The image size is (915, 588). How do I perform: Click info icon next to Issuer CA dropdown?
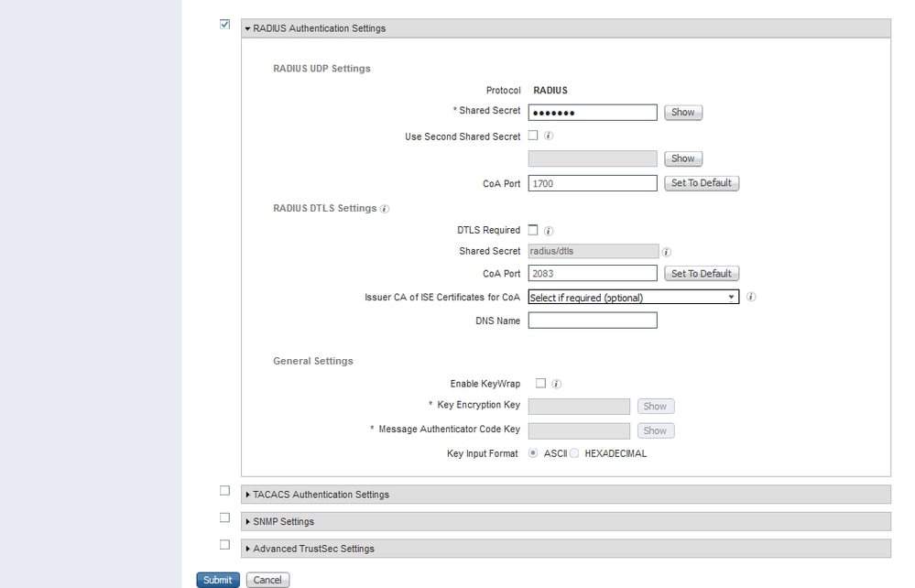tap(751, 297)
